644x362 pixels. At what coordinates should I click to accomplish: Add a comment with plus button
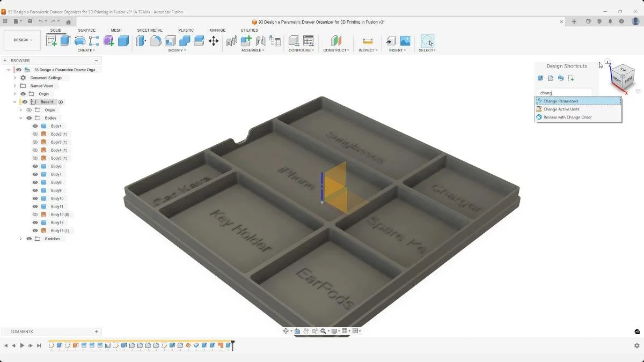(96, 331)
